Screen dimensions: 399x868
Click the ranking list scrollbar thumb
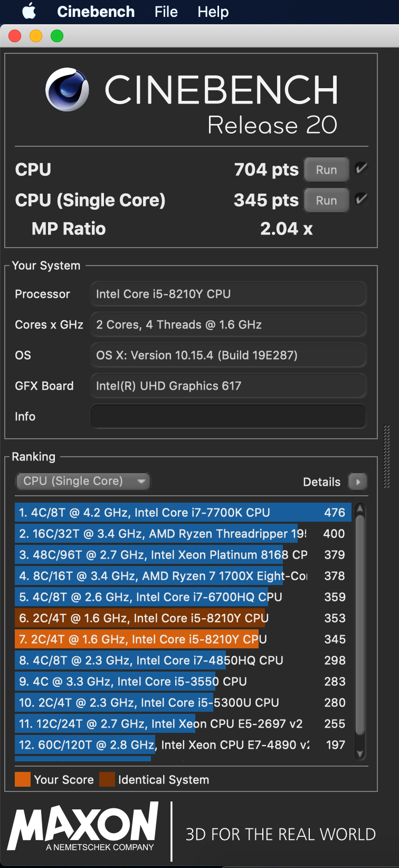click(360, 626)
